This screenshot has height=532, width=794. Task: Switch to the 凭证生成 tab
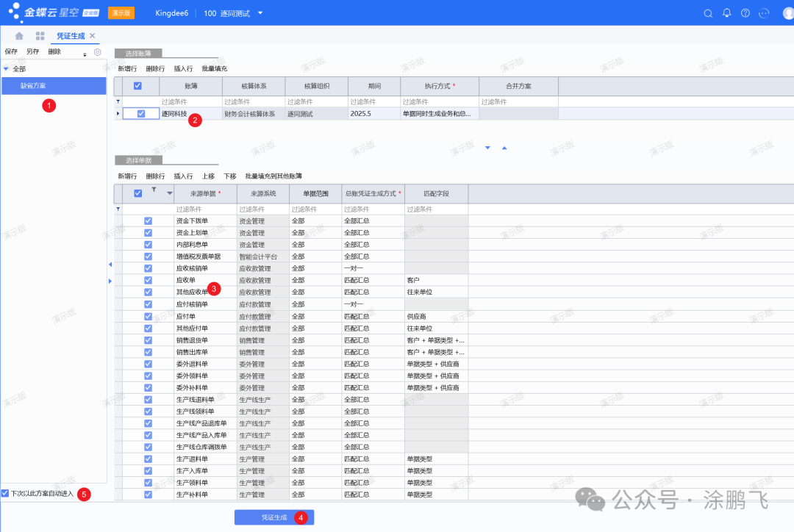coord(71,36)
